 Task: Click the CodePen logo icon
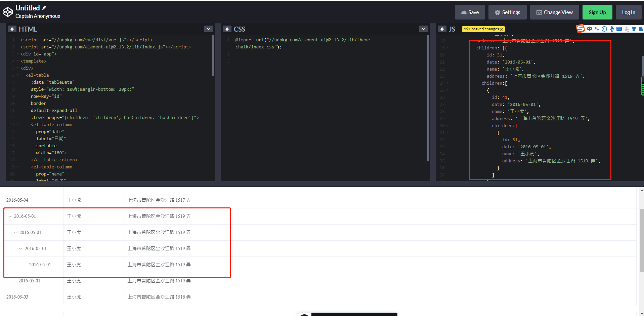click(7, 12)
